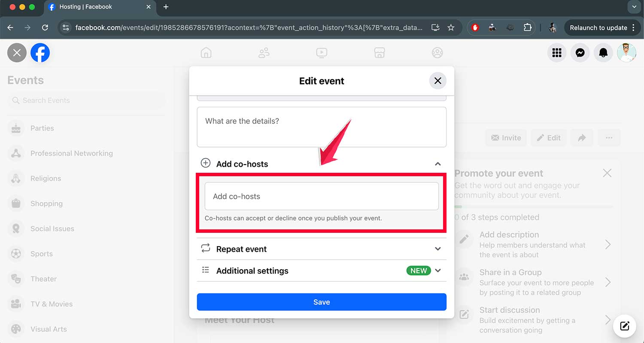Open the new post pencil icon
The image size is (644, 343).
625,326
